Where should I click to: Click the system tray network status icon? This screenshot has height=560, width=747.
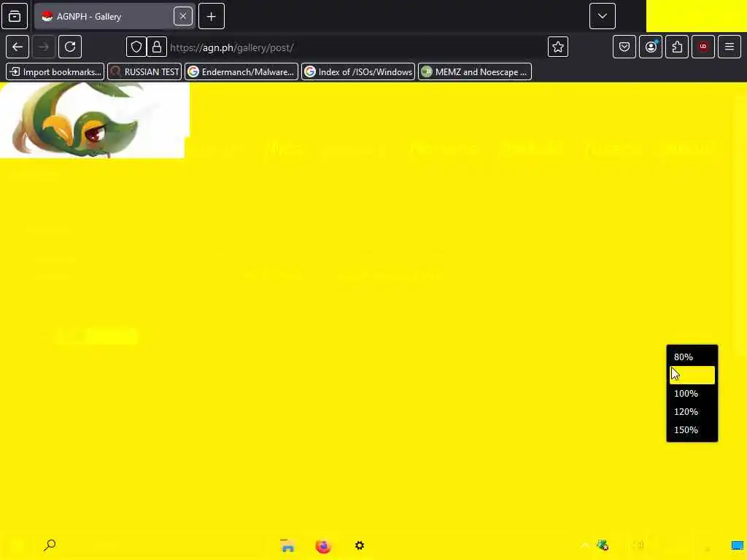pyautogui.click(x=602, y=545)
